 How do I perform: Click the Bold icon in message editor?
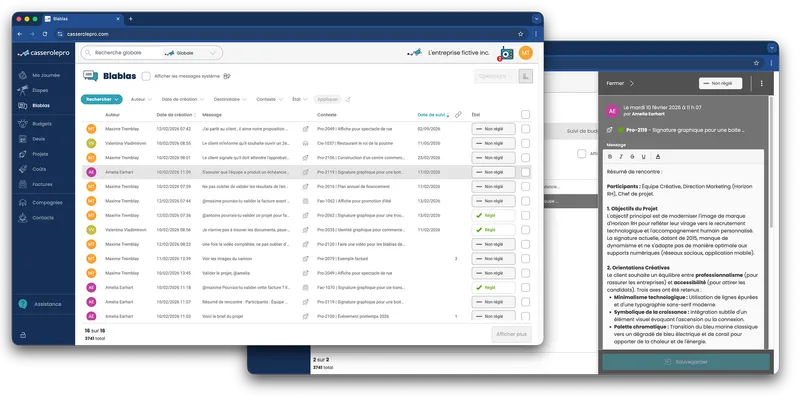(x=610, y=157)
